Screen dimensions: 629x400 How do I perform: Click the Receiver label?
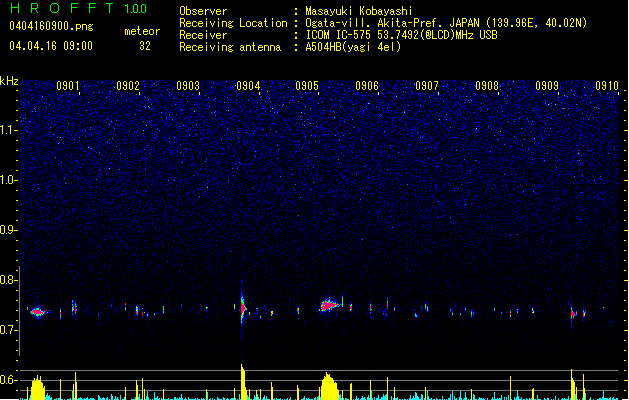[203, 35]
